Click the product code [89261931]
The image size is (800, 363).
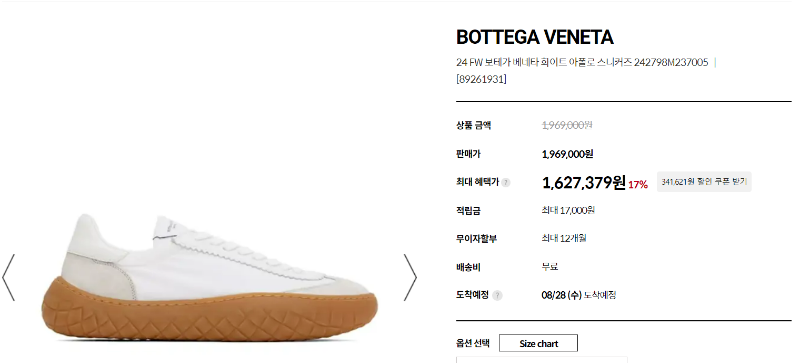tap(481, 79)
